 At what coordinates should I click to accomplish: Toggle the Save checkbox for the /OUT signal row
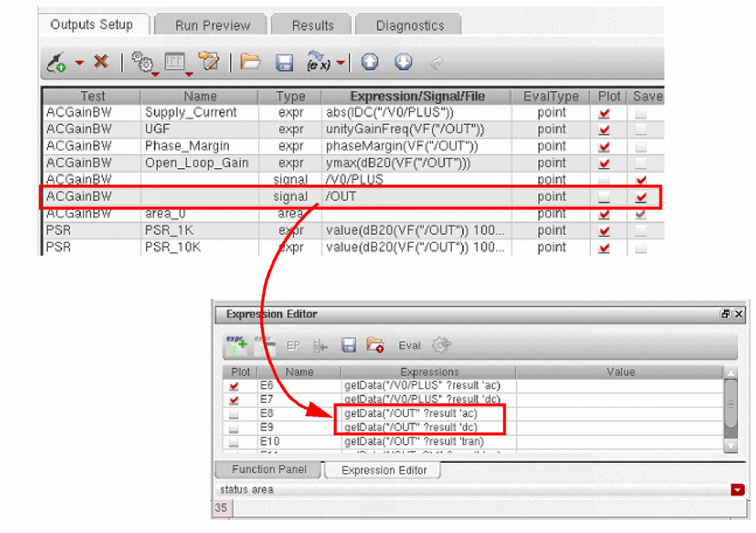point(641,197)
